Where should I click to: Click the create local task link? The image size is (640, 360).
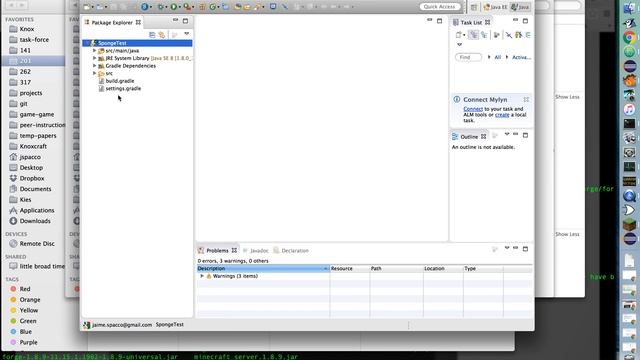click(x=502, y=115)
